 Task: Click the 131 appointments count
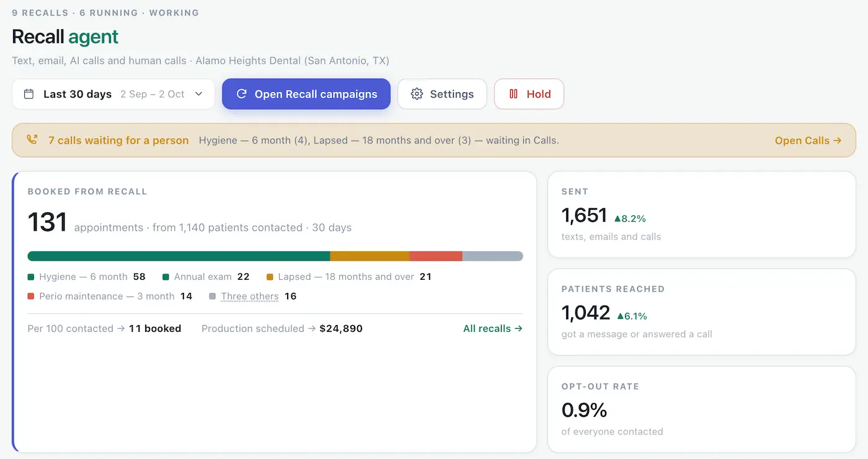pos(47,222)
